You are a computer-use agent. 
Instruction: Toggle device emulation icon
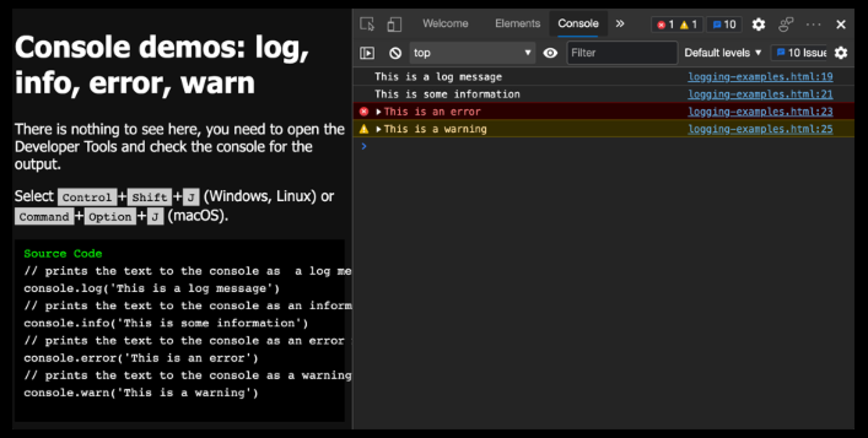coord(394,24)
